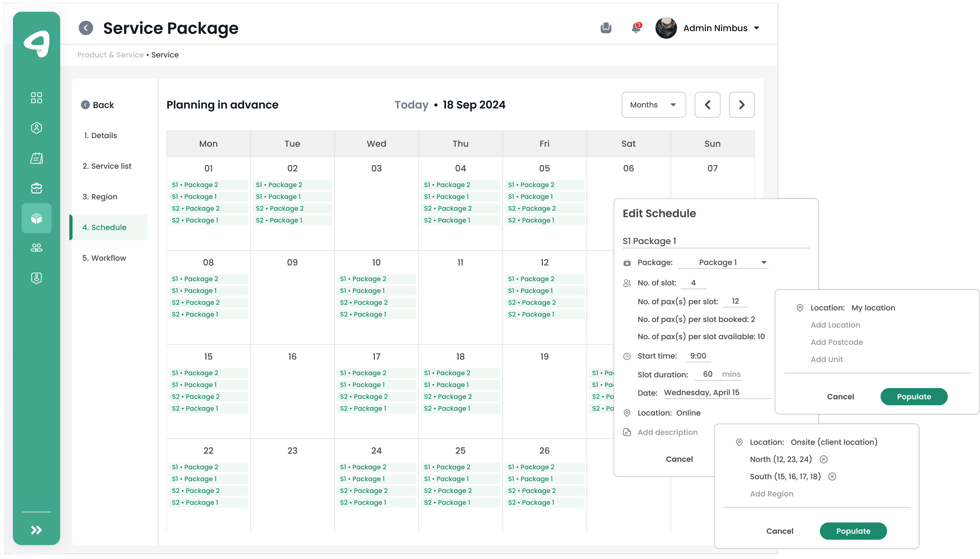Open the team members sidebar icon
This screenshot has height=559, width=980.
pyautogui.click(x=36, y=248)
